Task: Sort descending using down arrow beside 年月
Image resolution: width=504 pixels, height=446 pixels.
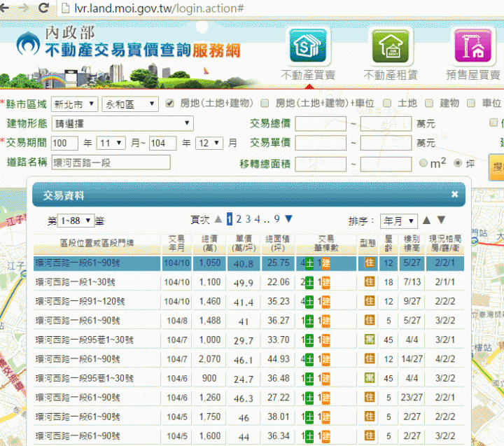Action: (441, 221)
